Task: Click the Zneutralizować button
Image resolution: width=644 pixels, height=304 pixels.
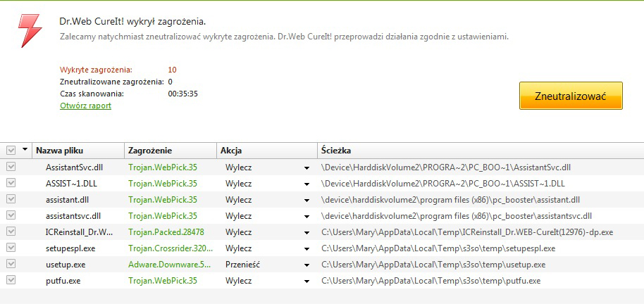Action: pyautogui.click(x=571, y=96)
